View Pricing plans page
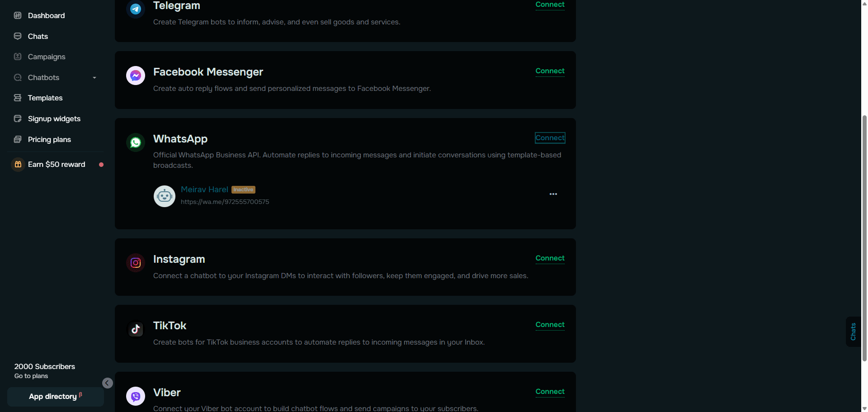Screen dimensions: 868x412 49,139
